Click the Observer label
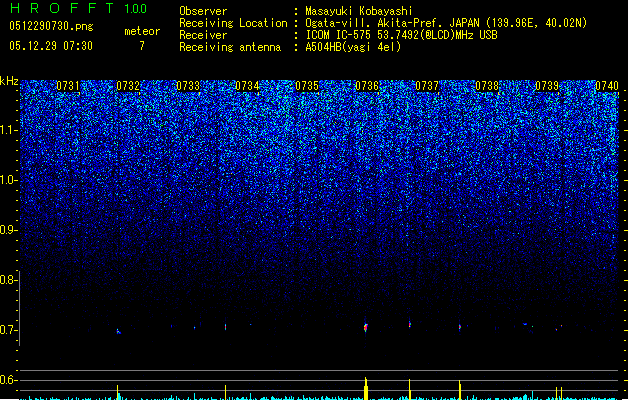Image resolution: width=629 pixels, height=400 pixels. pos(203,11)
